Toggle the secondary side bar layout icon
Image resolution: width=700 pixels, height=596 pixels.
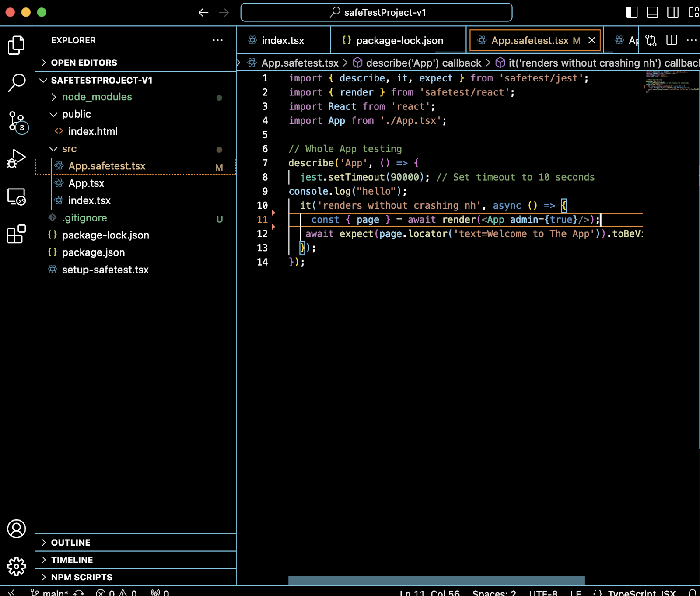(x=673, y=12)
